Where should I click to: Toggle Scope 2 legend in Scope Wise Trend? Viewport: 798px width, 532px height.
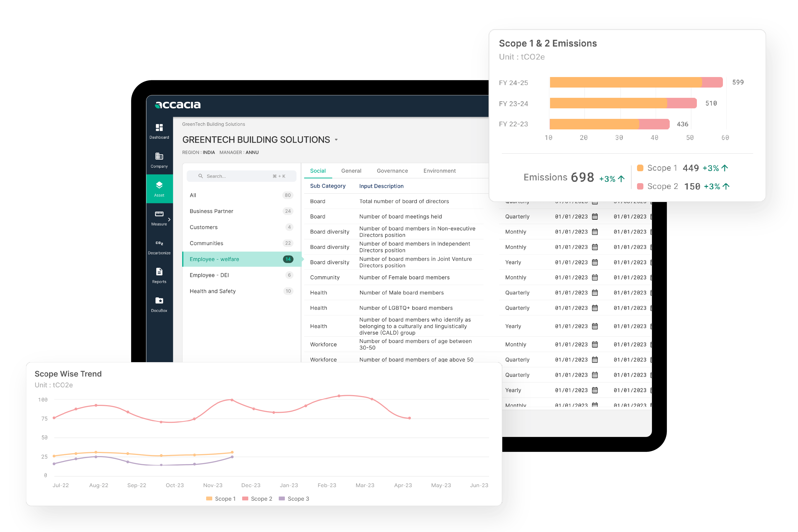[257, 499]
